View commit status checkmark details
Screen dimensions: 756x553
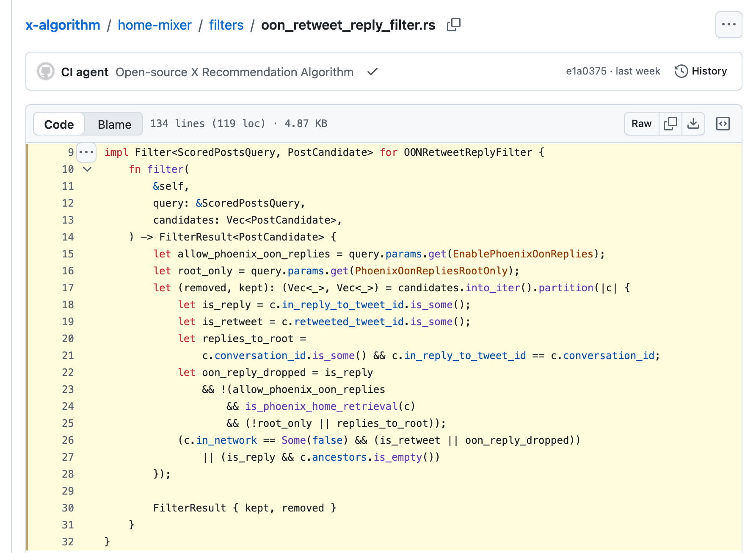coord(372,72)
